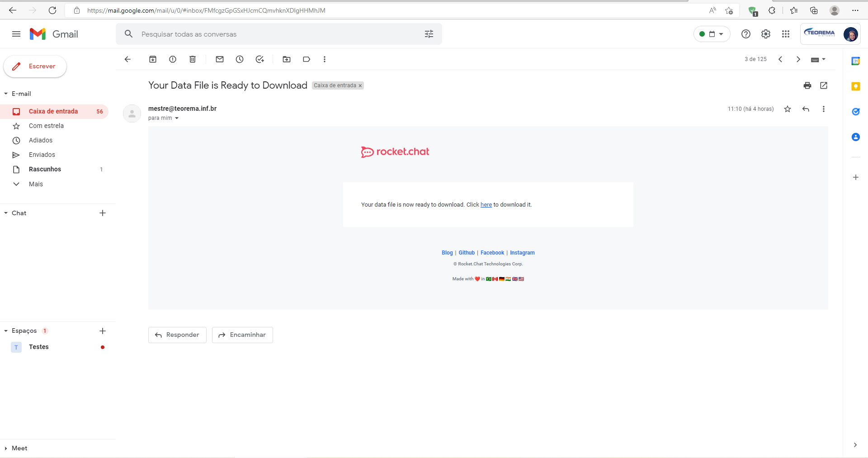The image size is (868, 458).
Task: Click the Responder button
Action: pyautogui.click(x=177, y=335)
